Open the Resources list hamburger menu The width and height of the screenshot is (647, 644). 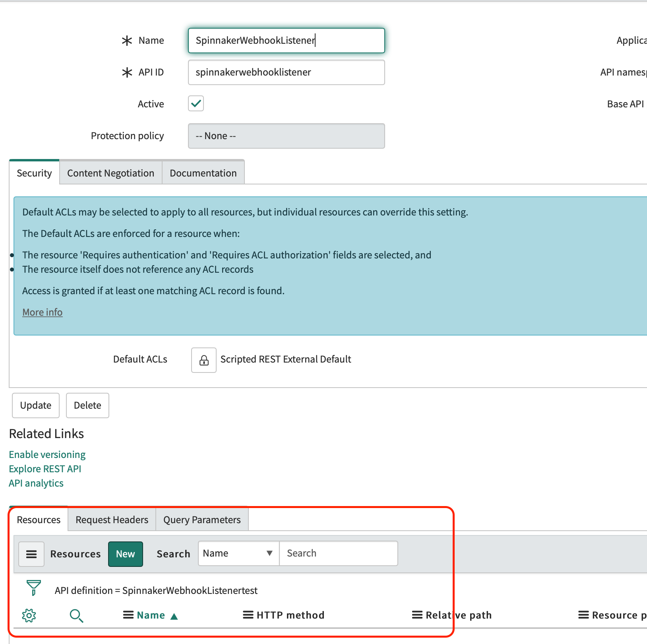coord(31,554)
